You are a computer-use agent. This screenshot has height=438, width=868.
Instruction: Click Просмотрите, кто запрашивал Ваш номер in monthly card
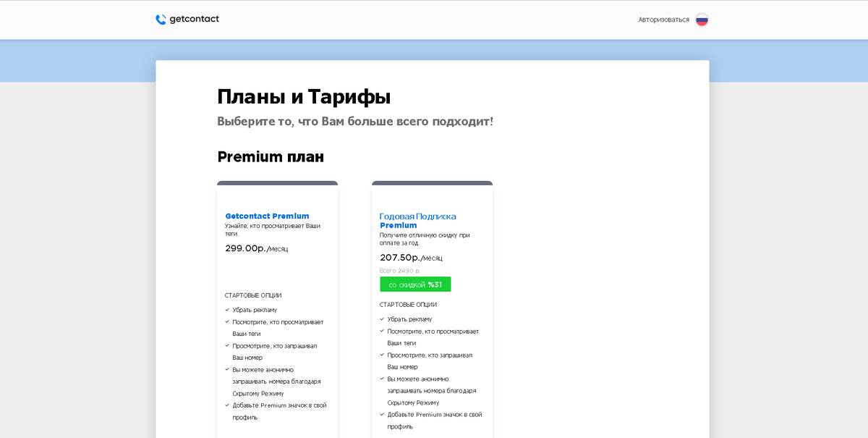pyautogui.click(x=274, y=352)
